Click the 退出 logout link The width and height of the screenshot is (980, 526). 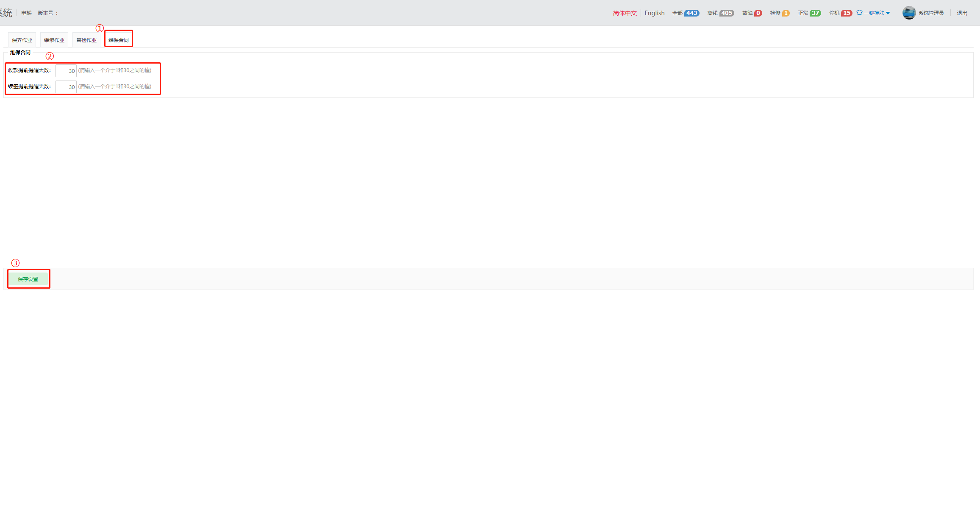[962, 13]
